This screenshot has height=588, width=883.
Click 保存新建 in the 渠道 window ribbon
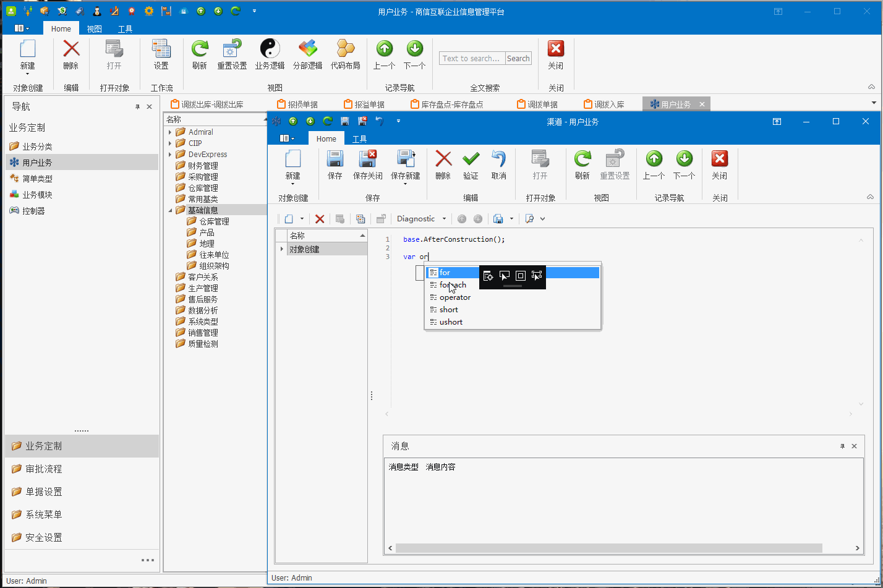click(x=406, y=167)
